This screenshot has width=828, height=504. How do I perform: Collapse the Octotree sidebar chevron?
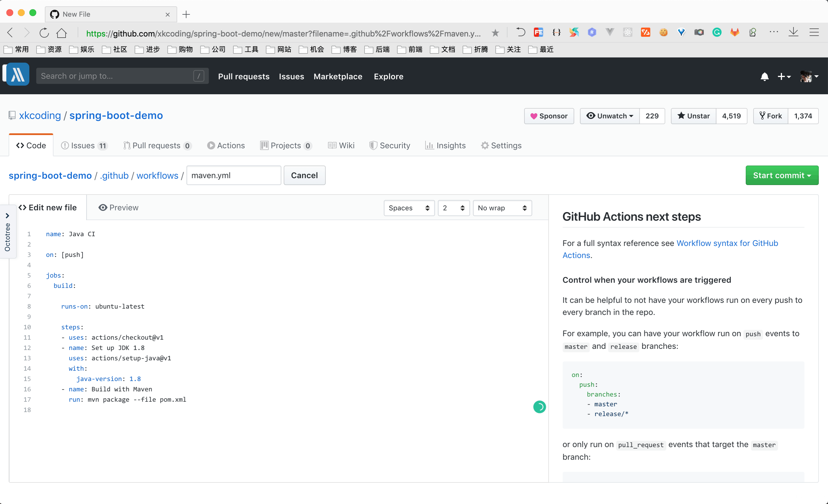[8, 216]
